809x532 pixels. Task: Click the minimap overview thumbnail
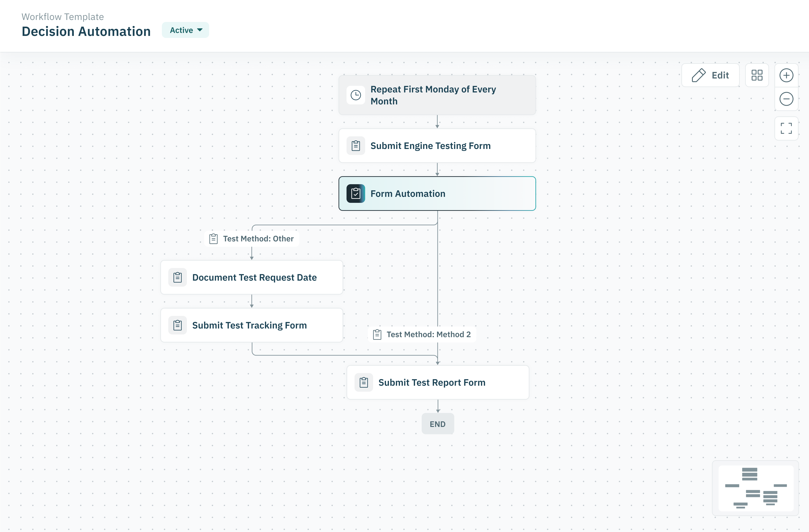coord(755,488)
